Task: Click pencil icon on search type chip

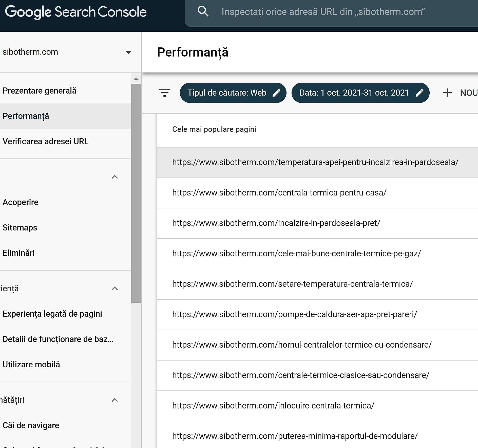Action: [x=276, y=93]
